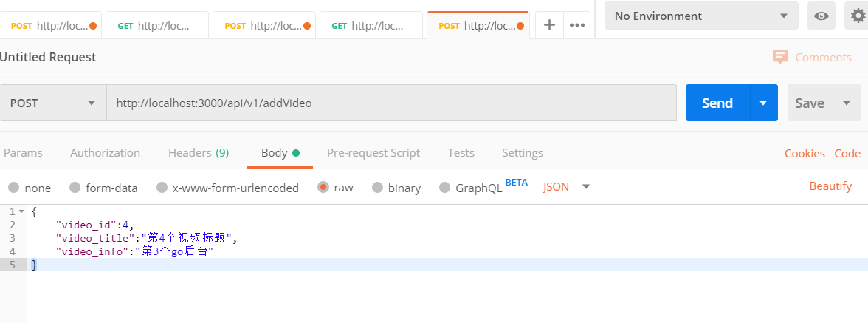Open the JSON format type dropdown
The image size is (868, 323).
click(x=567, y=187)
